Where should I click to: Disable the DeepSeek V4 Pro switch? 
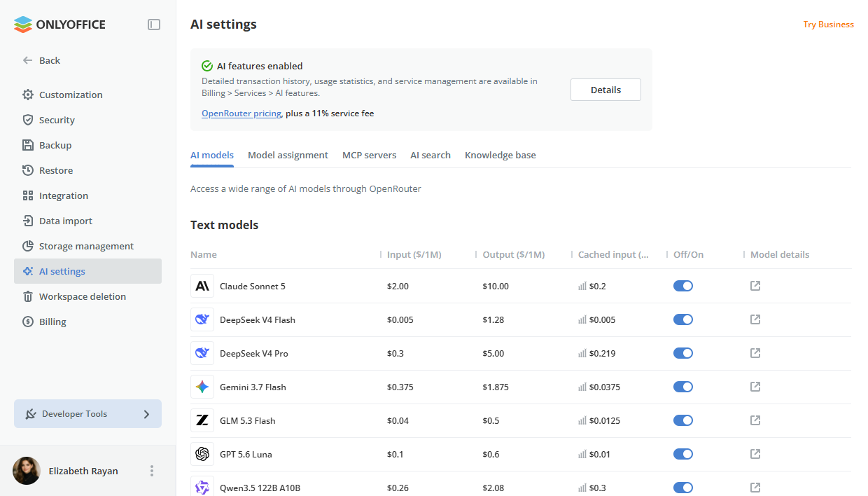pos(683,353)
